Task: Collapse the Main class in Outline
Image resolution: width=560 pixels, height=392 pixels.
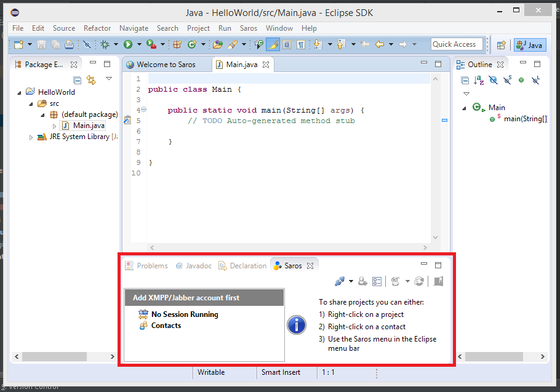Action: pos(464,108)
